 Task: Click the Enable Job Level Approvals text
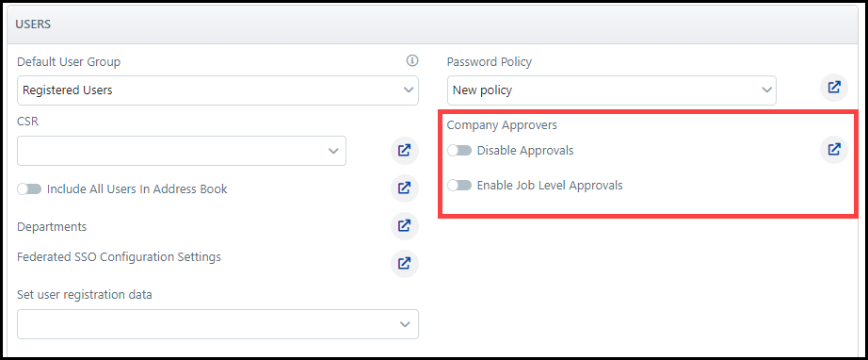[x=550, y=186]
